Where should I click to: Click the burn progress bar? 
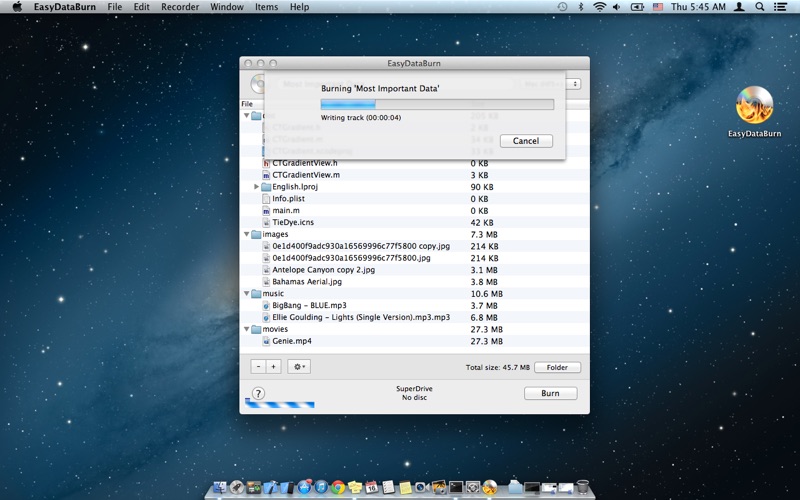(x=437, y=104)
